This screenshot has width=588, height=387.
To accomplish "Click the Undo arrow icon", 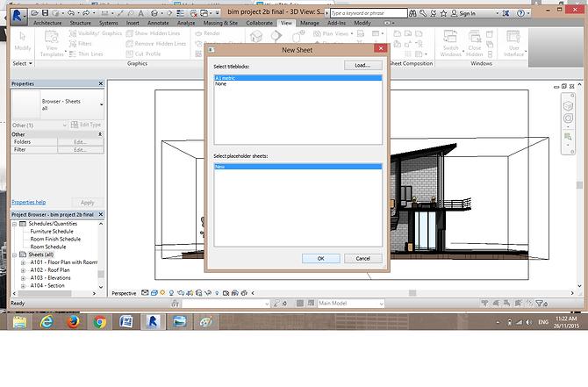I will (71, 13).
